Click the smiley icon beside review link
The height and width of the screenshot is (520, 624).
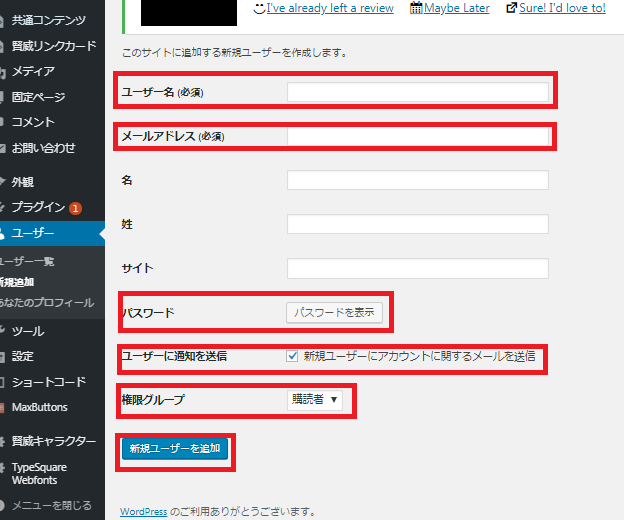tap(259, 8)
